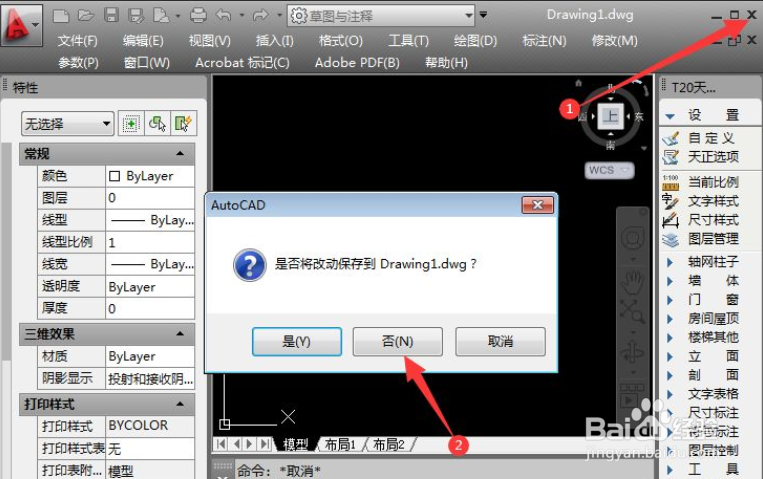
Task: Click the Save As icon
Action: click(x=136, y=16)
